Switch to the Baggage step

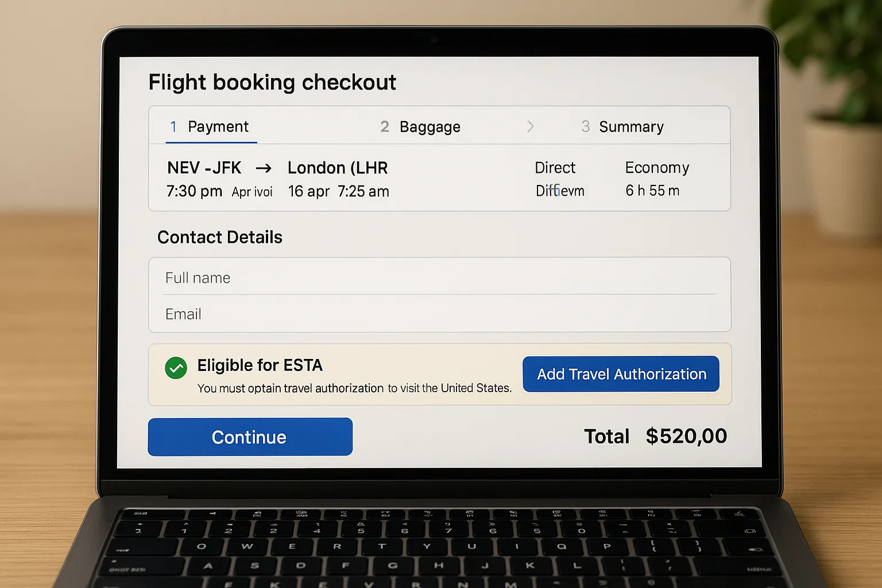coord(430,126)
